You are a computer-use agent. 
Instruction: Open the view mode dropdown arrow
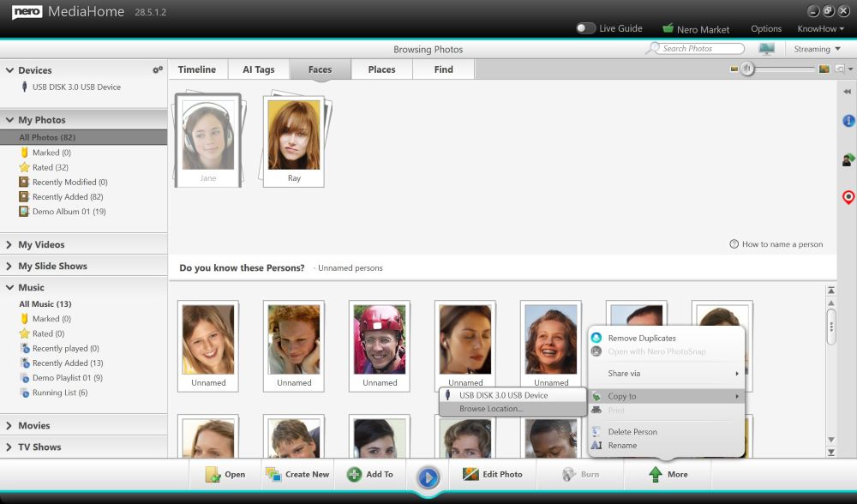point(850,69)
